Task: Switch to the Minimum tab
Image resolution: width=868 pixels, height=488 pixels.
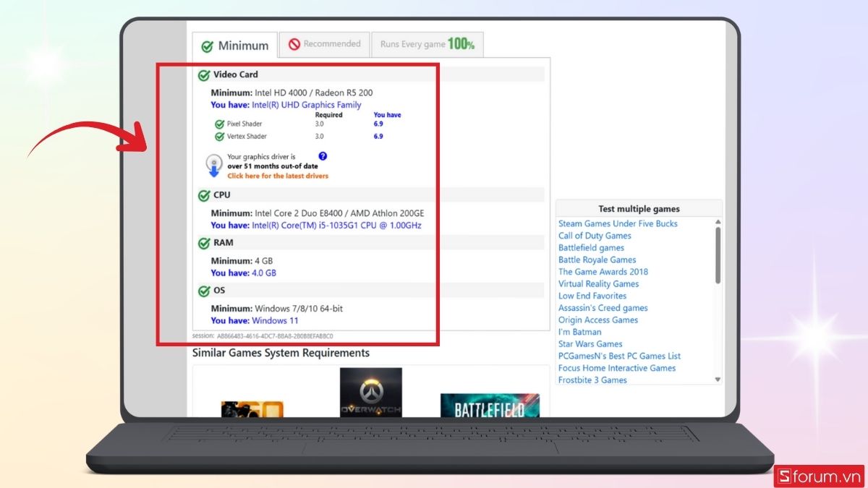Action: point(234,45)
